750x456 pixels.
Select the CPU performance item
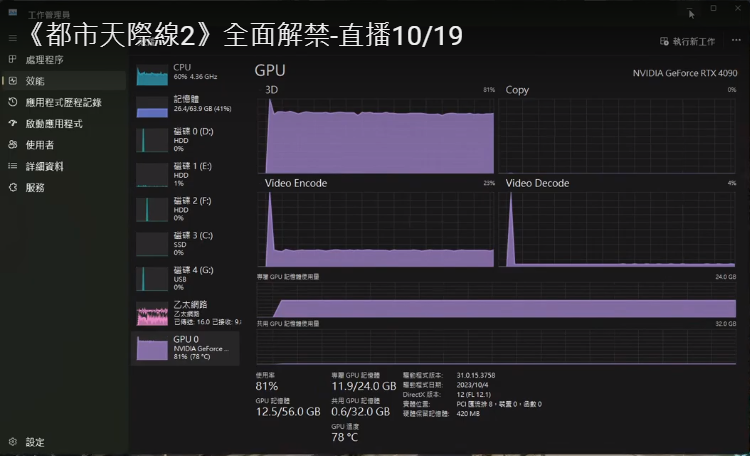tap(185, 73)
